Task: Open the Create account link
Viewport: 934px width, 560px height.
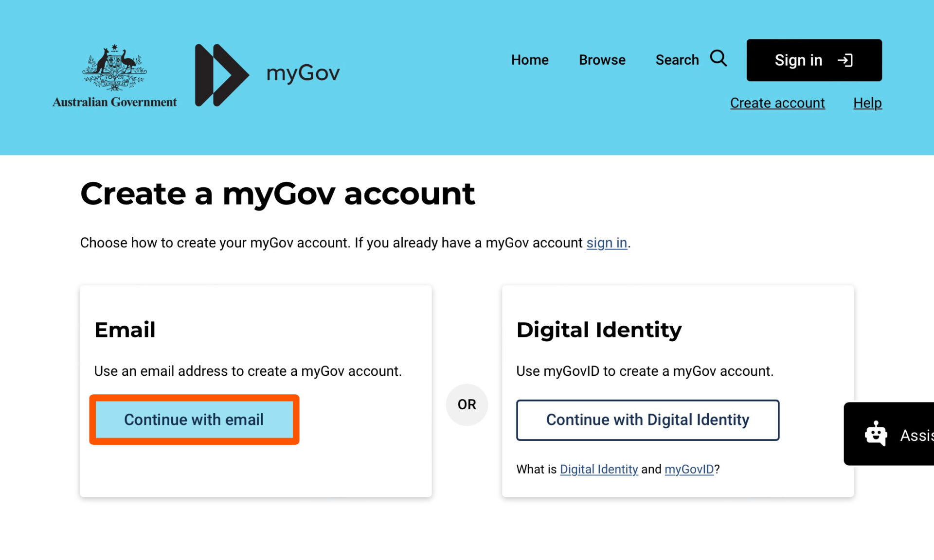Action: coord(777,103)
